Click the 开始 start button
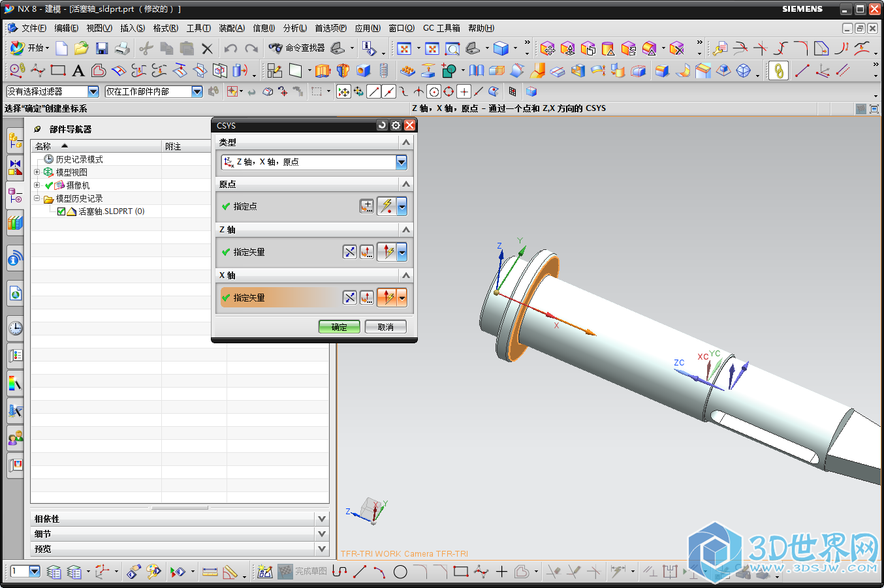884x588 pixels. pyautogui.click(x=30, y=48)
